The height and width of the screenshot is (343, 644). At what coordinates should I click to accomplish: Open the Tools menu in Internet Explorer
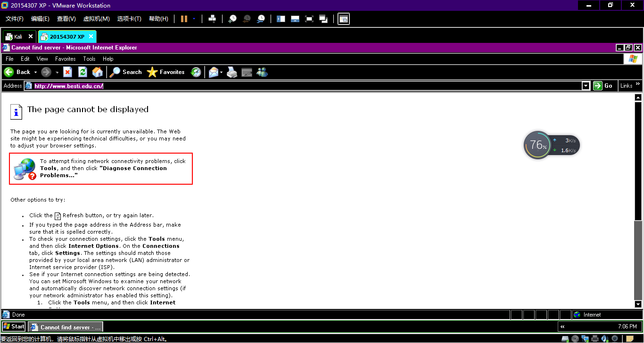(89, 59)
